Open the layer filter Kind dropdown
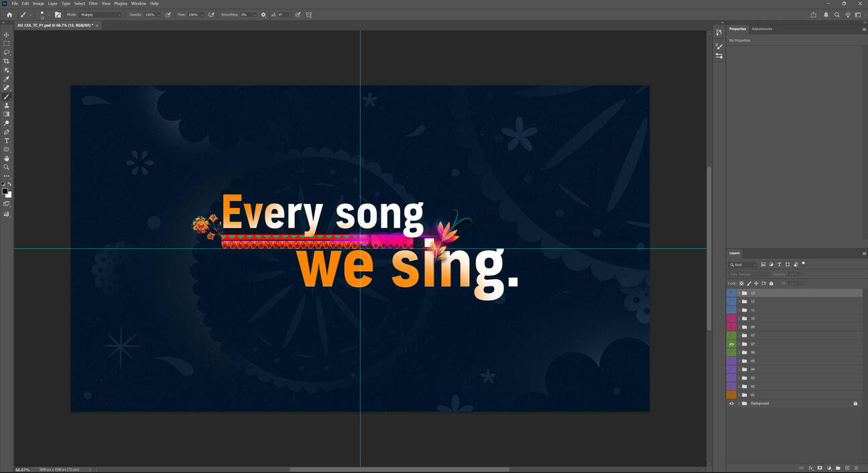The width and height of the screenshot is (868, 473). click(x=743, y=265)
